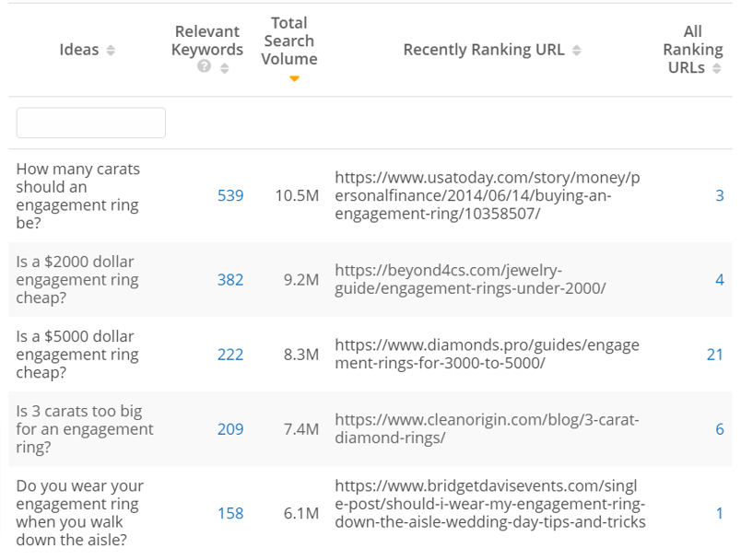Open 382 relevant keywords link
741x560 pixels.
pos(230,279)
